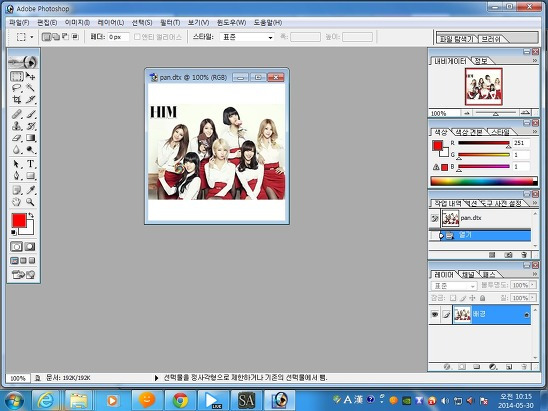Enable lock transparent pixels checkbox

pos(453,298)
